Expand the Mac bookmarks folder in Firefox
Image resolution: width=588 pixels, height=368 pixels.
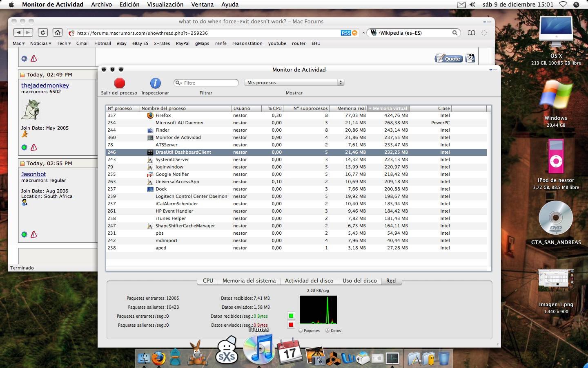(x=19, y=43)
